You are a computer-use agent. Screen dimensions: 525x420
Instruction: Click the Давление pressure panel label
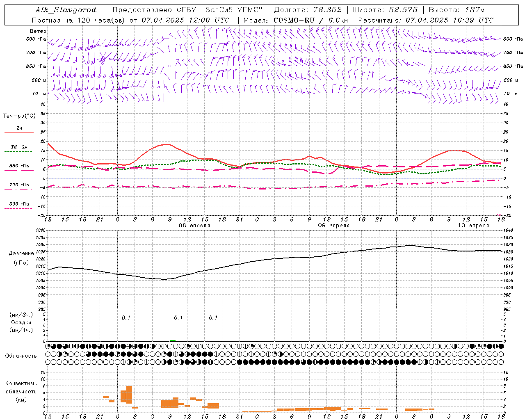coord(21,253)
